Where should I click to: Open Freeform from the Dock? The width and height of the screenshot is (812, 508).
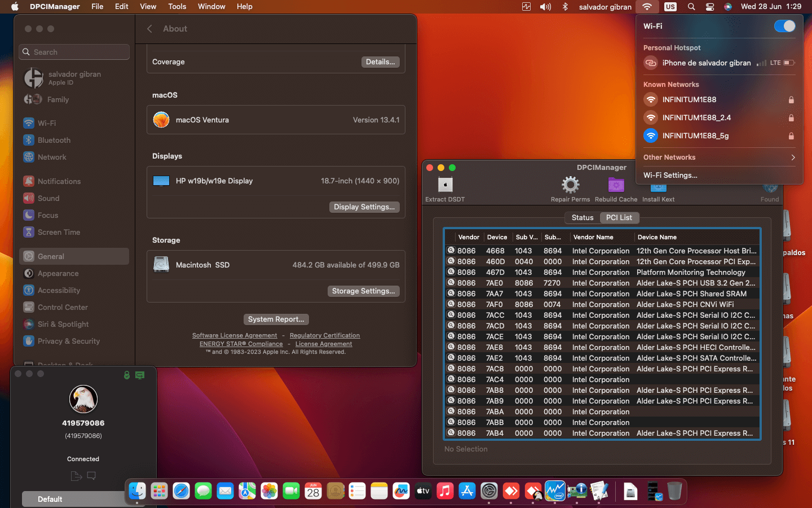click(401, 491)
